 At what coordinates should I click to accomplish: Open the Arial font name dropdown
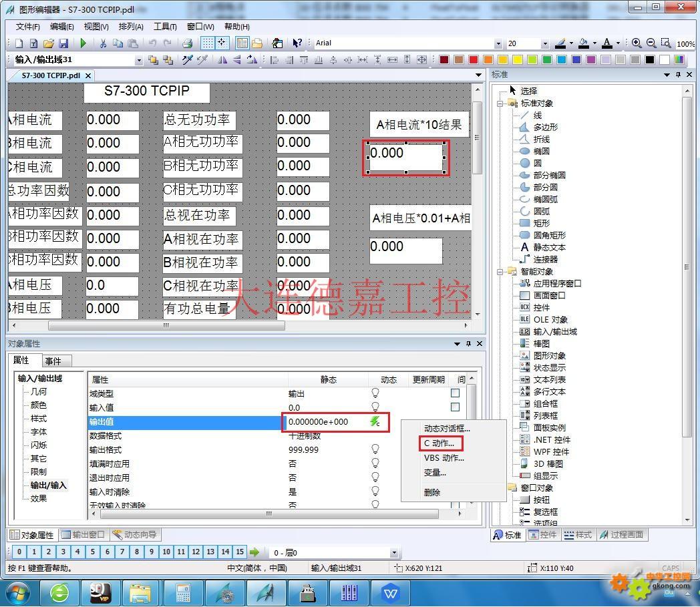click(498, 43)
